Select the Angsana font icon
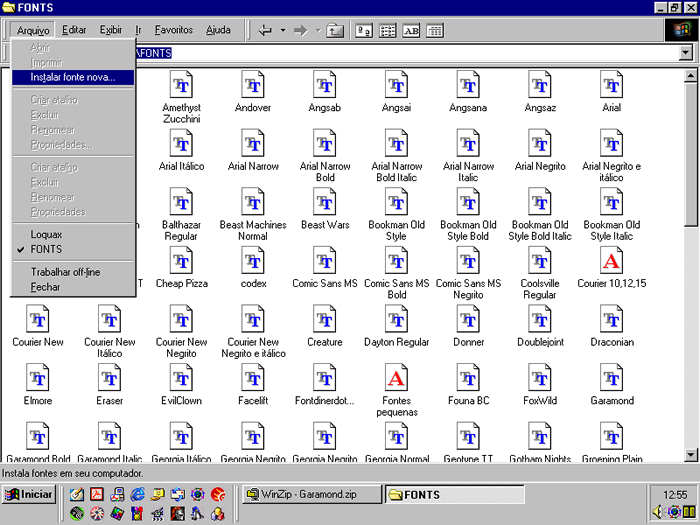Image resolution: width=700 pixels, height=525 pixels. coord(468,85)
